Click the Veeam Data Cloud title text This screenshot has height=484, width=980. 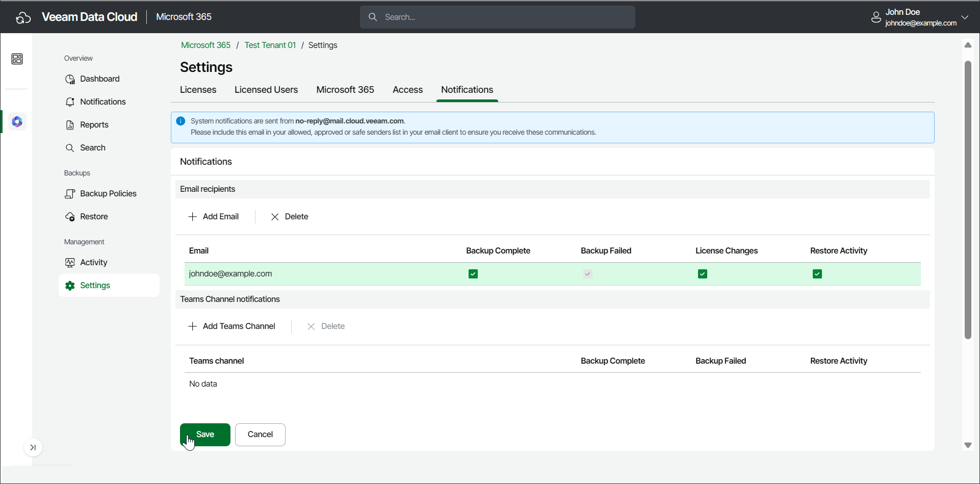[x=90, y=17]
